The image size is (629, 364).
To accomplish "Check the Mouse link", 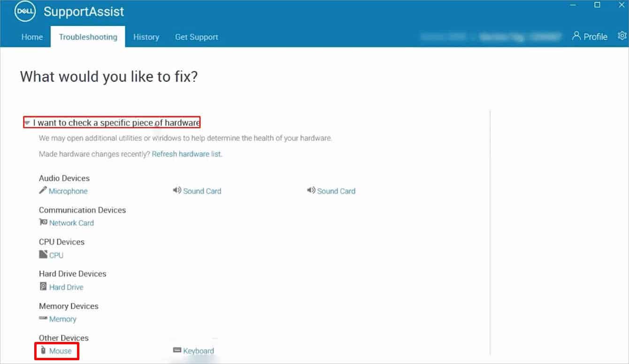I will [x=61, y=351].
